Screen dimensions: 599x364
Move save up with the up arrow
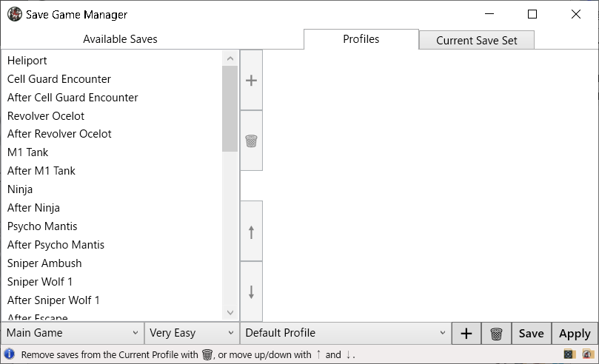click(x=251, y=232)
